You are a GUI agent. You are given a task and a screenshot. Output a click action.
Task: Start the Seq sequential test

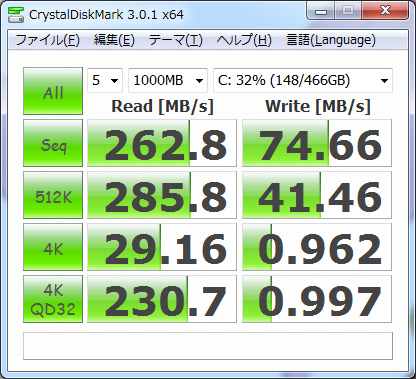(x=53, y=143)
